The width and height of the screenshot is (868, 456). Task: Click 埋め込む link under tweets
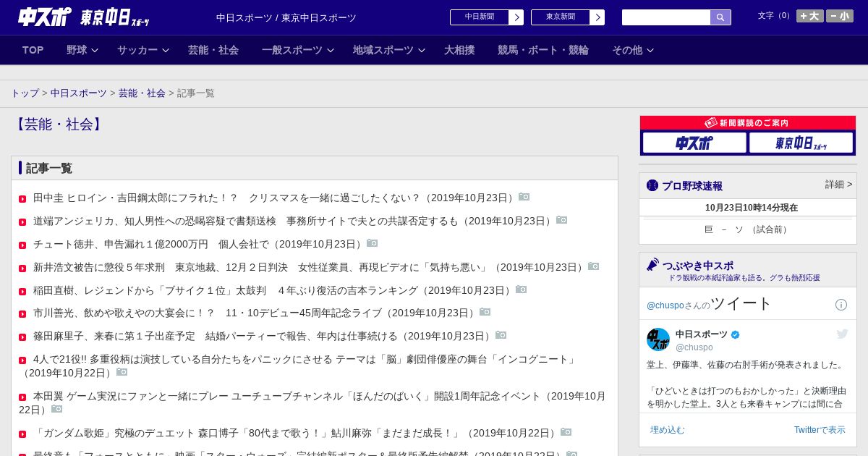(667, 430)
